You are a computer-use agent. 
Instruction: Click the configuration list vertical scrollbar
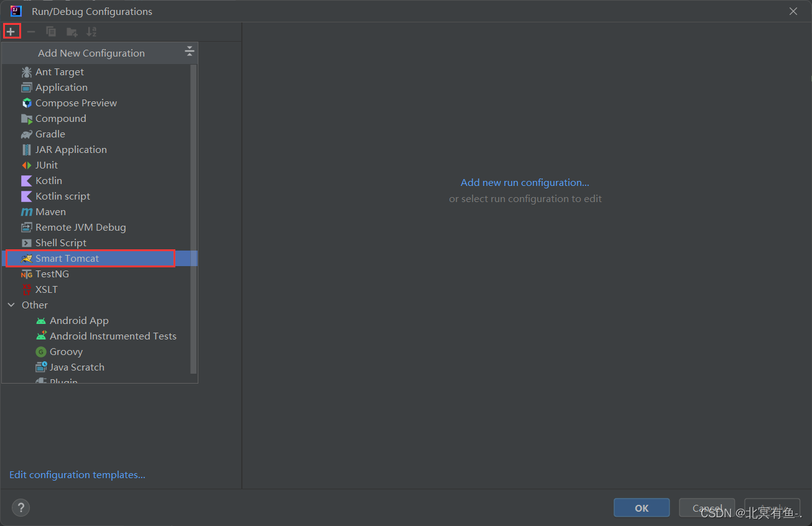193,218
